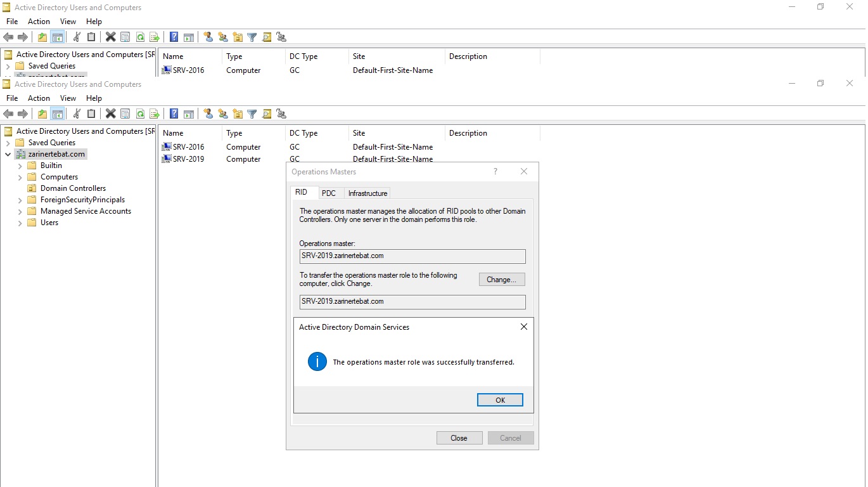The height and width of the screenshot is (487, 868).
Task: Open File menu in front window
Action: [12, 98]
